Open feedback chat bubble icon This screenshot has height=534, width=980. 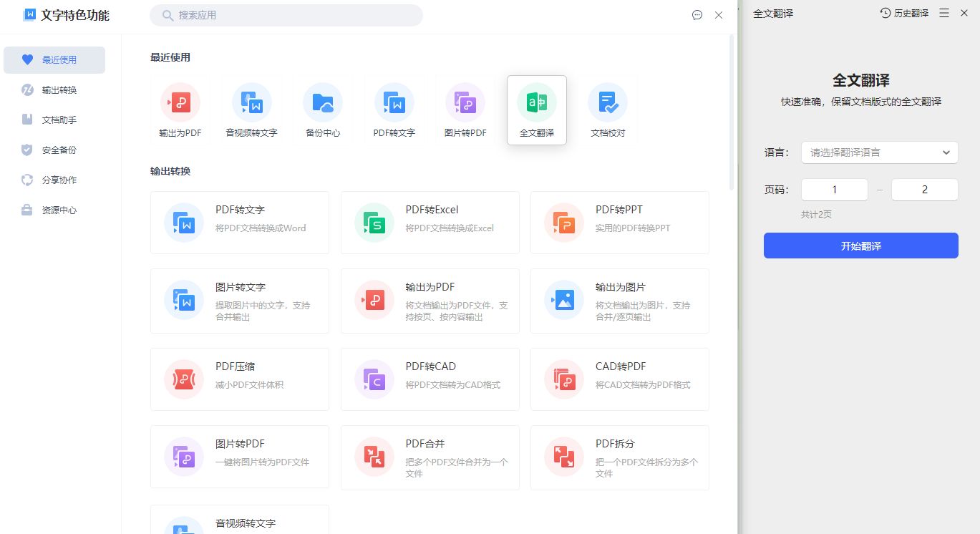(x=697, y=15)
